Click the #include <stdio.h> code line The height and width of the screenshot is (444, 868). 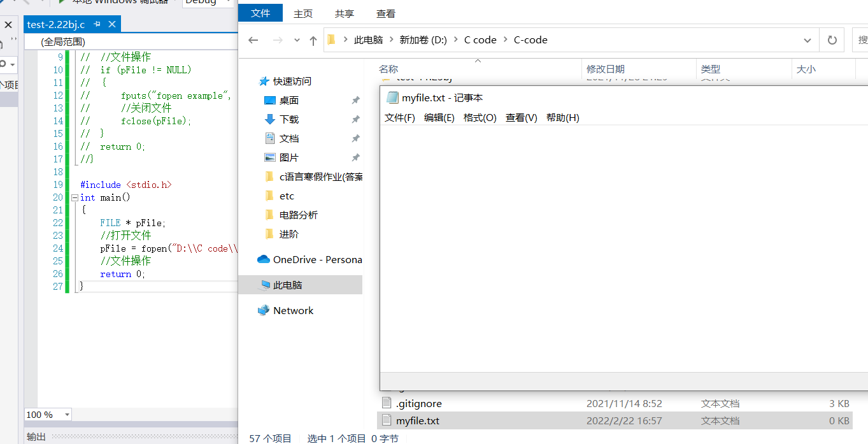(x=126, y=185)
